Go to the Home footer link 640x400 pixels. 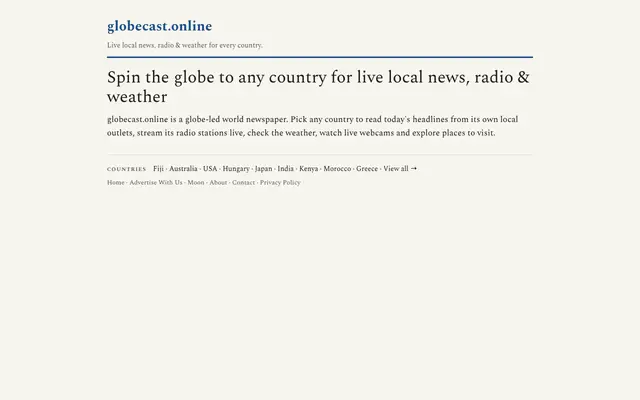tap(116, 182)
